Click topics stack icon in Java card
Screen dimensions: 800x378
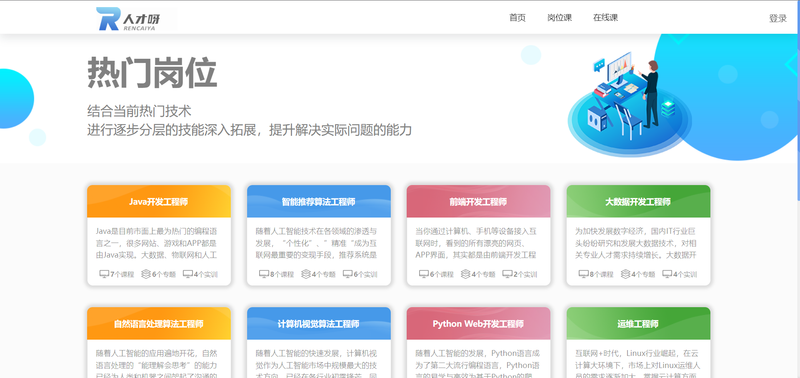pyautogui.click(x=146, y=274)
